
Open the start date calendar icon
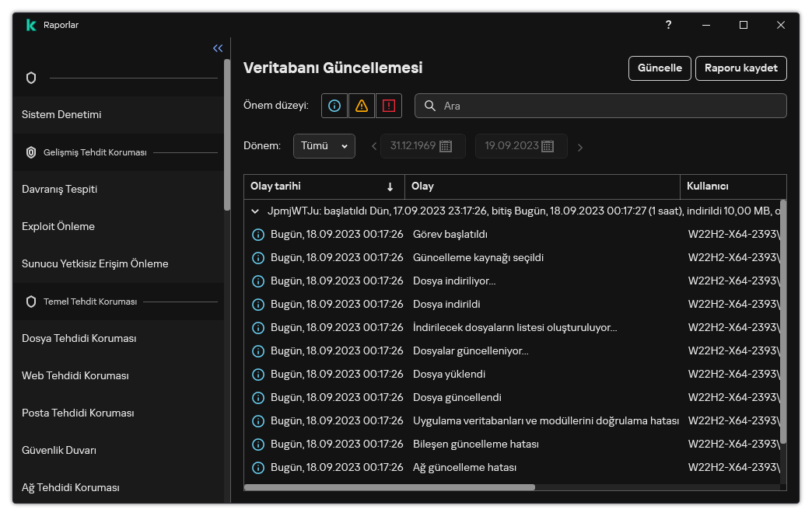pos(446,146)
